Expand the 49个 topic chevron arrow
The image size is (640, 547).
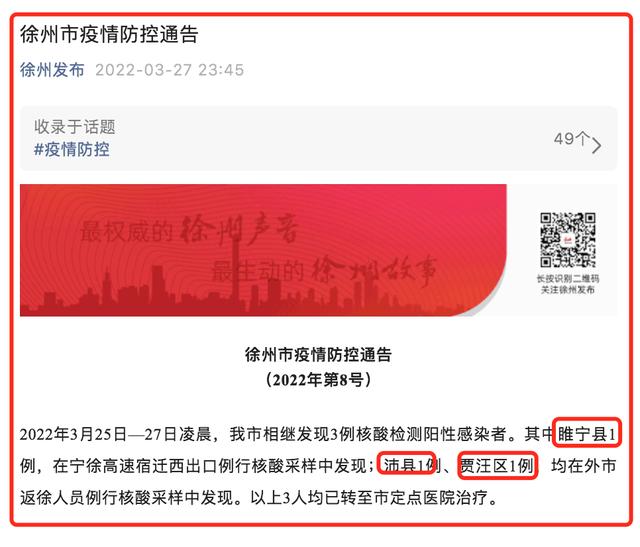pyautogui.click(x=596, y=145)
